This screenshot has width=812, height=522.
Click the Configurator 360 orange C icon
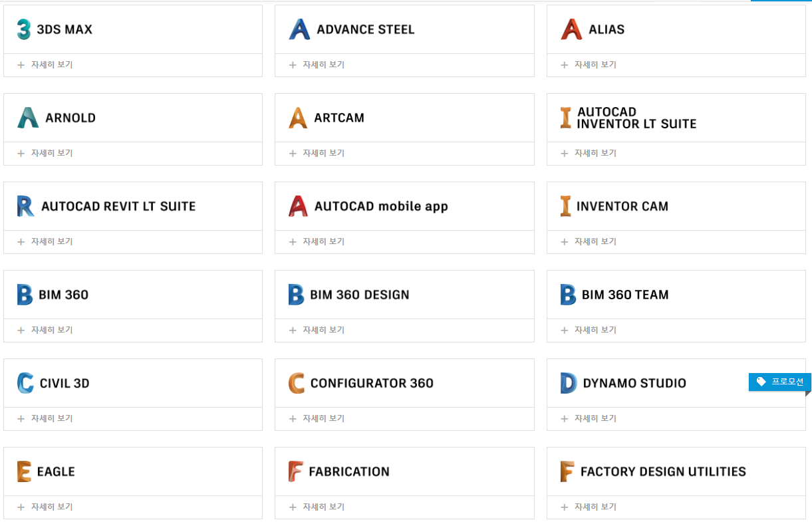click(x=297, y=383)
